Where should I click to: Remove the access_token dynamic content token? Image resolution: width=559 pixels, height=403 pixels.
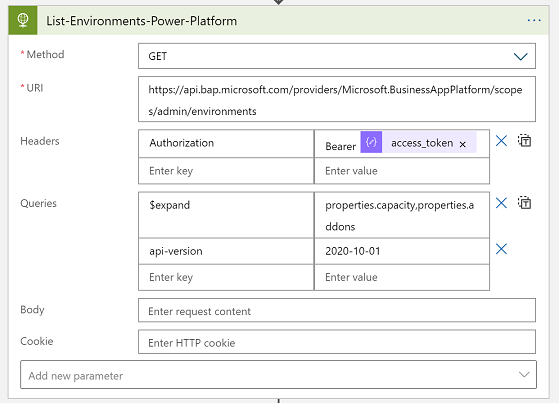[x=462, y=144]
